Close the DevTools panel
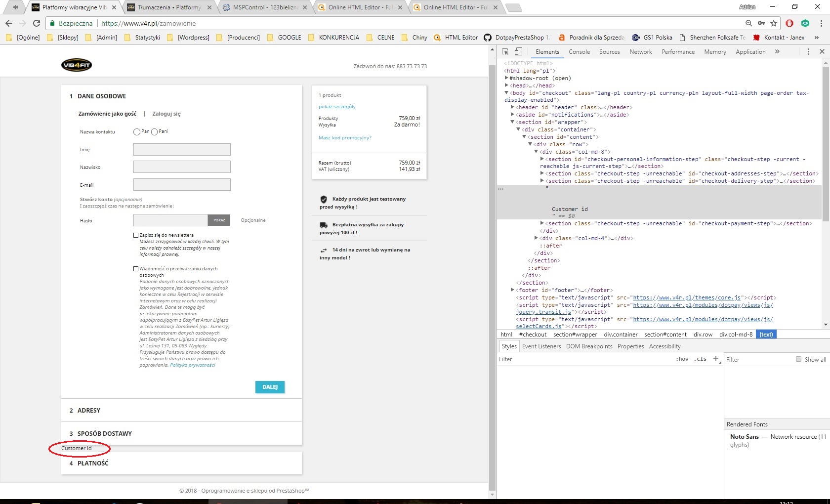This screenshot has height=504, width=830. pos(822,52)
